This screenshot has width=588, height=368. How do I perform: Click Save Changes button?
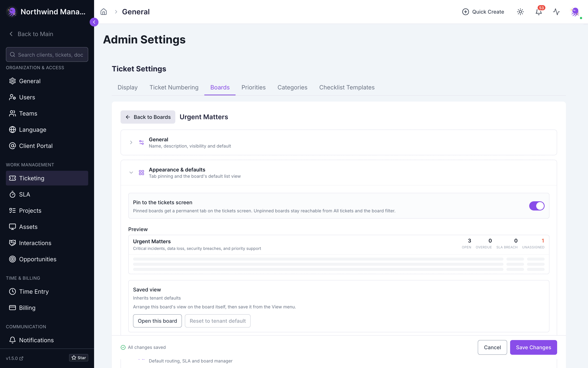click(x=533, y=347)
